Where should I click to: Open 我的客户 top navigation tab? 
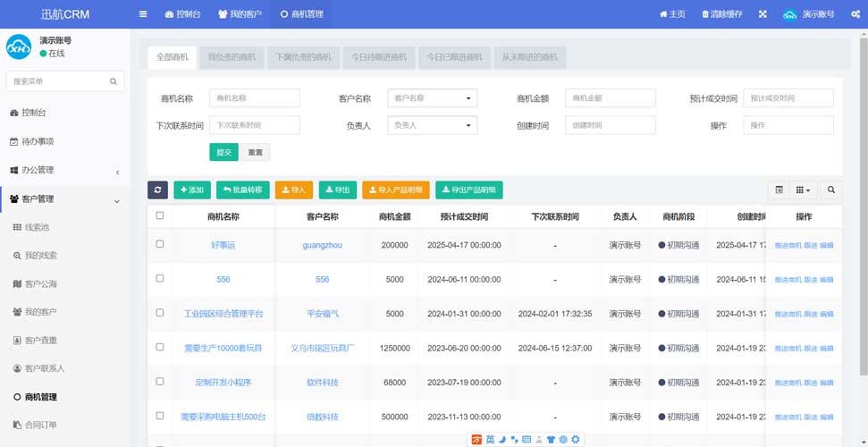point(240,14)
